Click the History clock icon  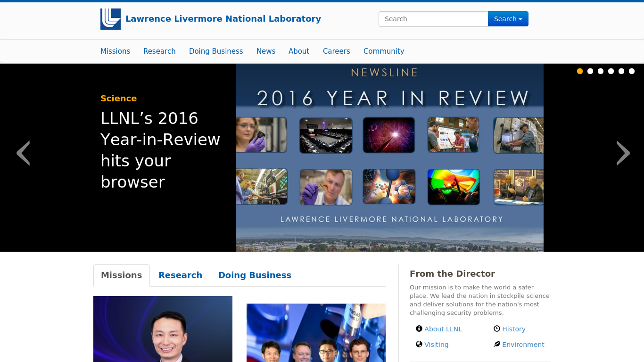(x=496, y=329)
